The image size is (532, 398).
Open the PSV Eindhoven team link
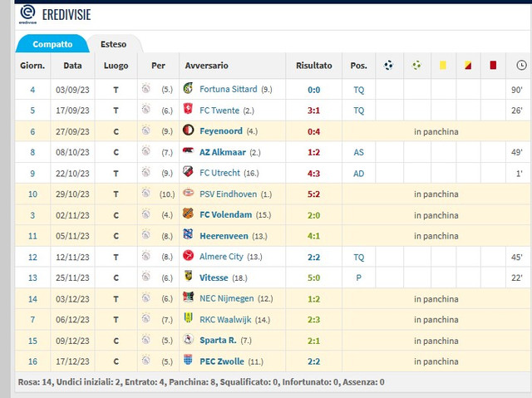coord(228,194)
